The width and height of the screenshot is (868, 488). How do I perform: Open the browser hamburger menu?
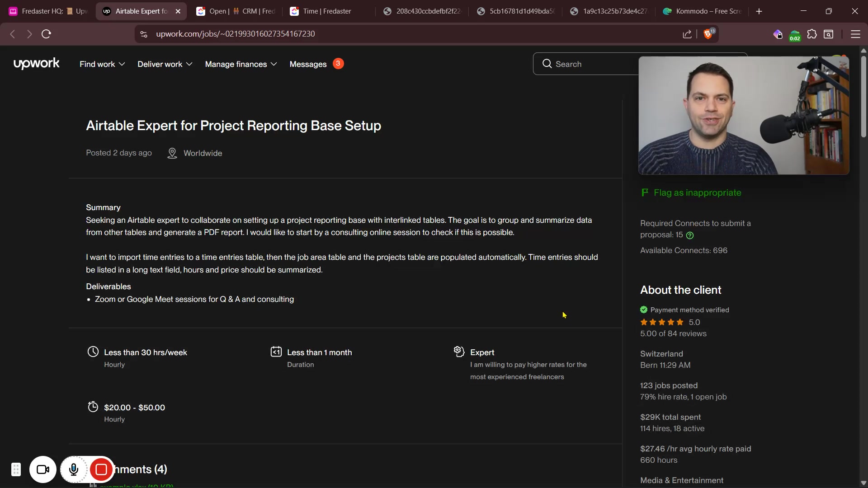855,34
